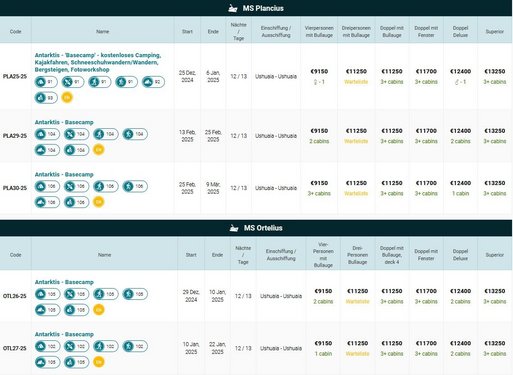Click the mountain badge numbered 92 in PLA25-25
The image size is (513, 375).
click(153, 82)
